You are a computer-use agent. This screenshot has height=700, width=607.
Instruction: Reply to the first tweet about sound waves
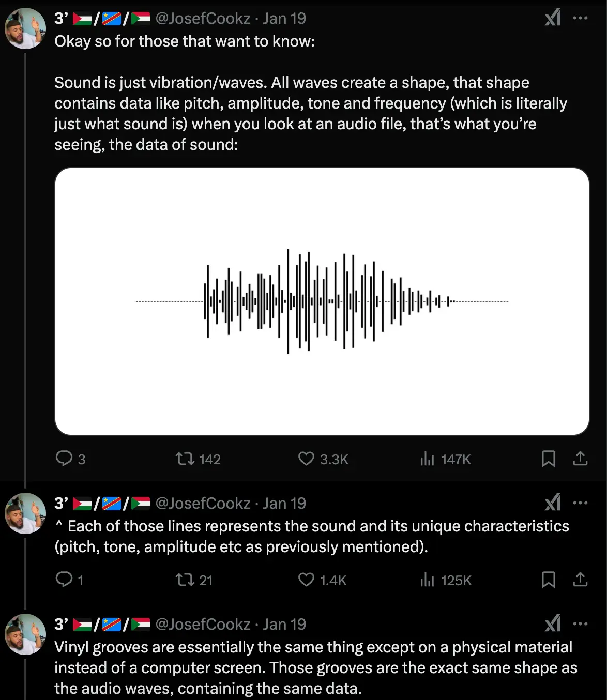point(64,459)
